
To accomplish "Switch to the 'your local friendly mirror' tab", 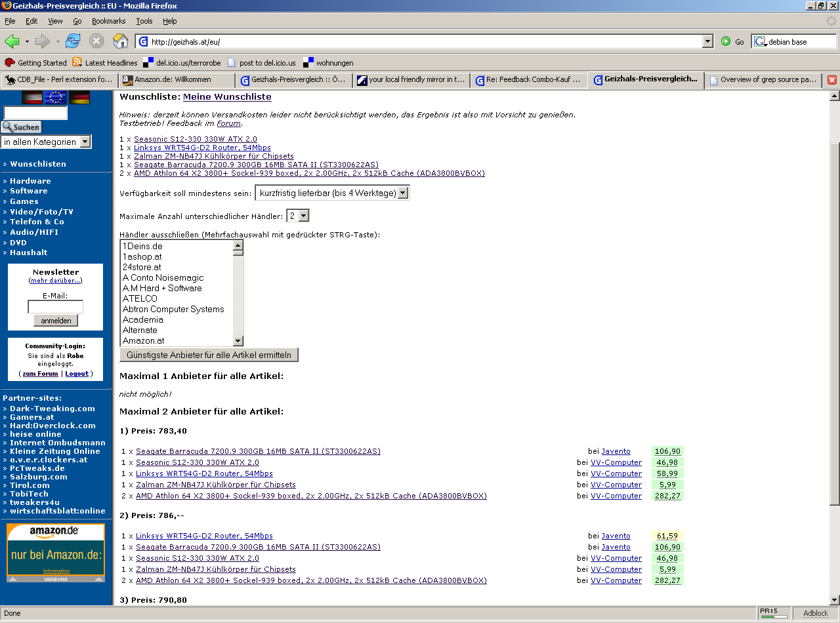I will click(411, 80).
